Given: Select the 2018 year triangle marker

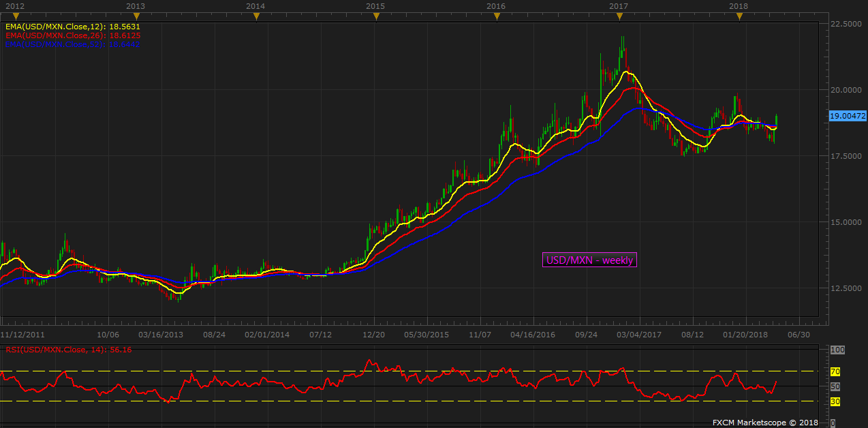Looking at the screenshot, I should coord(739,16).
